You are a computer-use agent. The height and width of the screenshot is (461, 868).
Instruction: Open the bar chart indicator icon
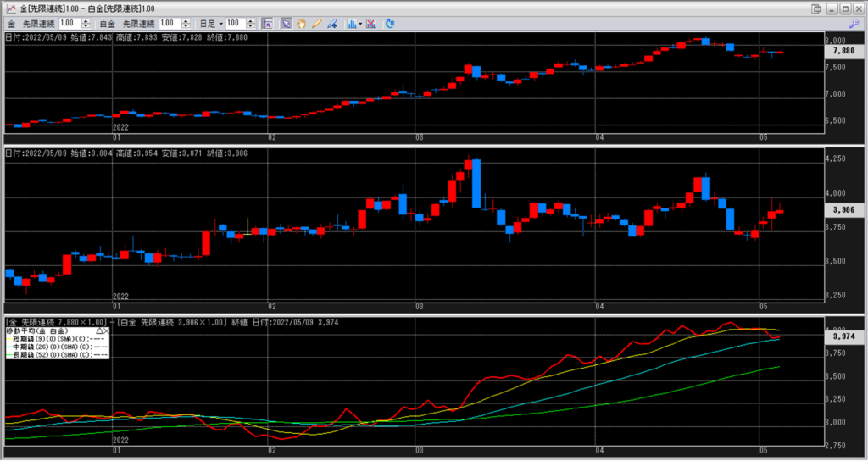click(350, 23)
